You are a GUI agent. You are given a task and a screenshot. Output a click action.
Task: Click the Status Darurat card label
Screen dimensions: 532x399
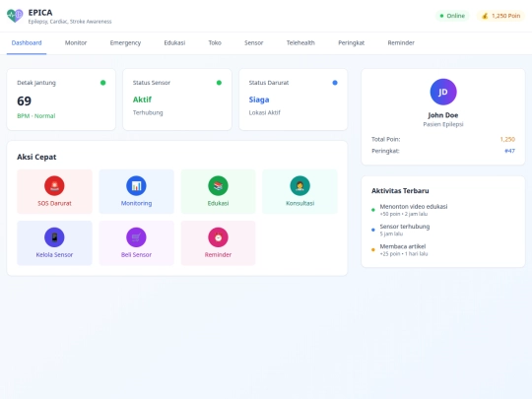click(x=269, y=83)
